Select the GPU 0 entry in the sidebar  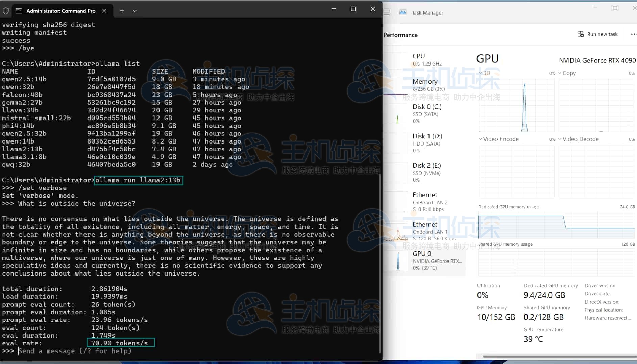click(x=422, y=254)
